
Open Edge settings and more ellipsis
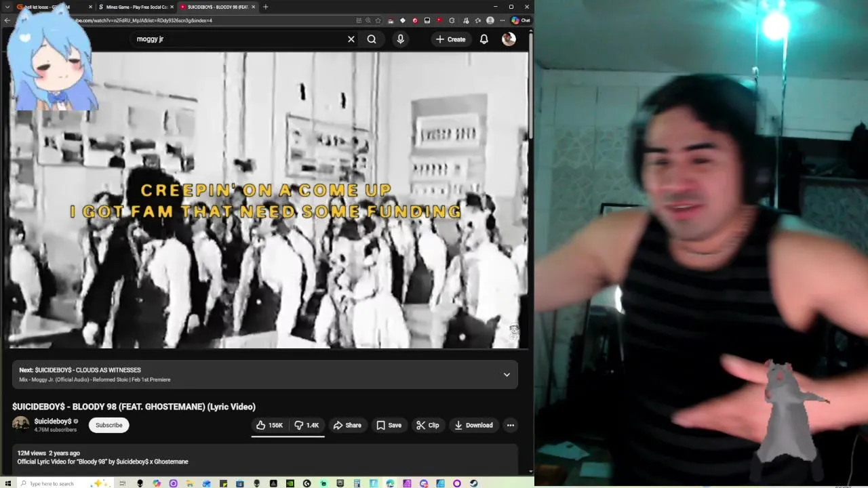pyautogui.click(x=502, y=20)
